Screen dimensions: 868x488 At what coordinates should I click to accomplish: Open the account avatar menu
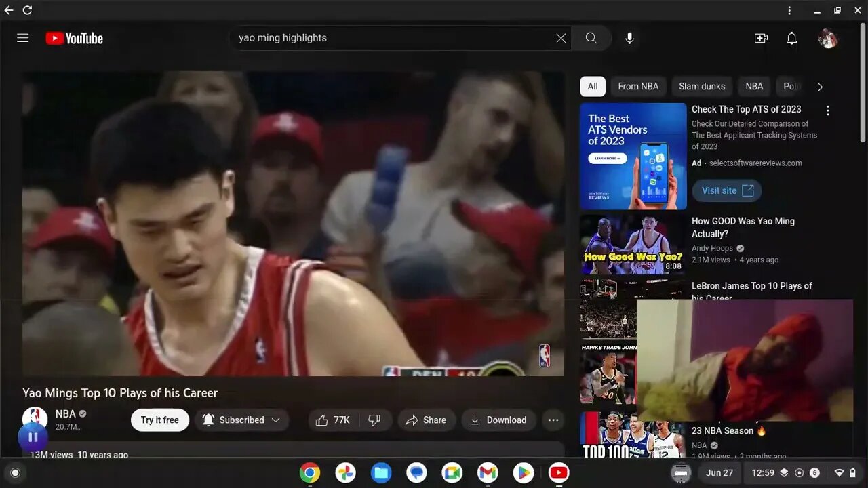click(828, 39)
